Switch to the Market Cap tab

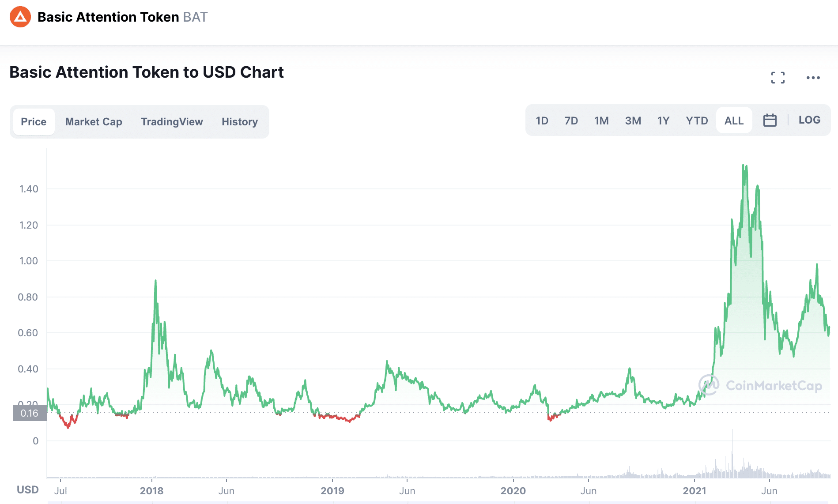point(94,122)
